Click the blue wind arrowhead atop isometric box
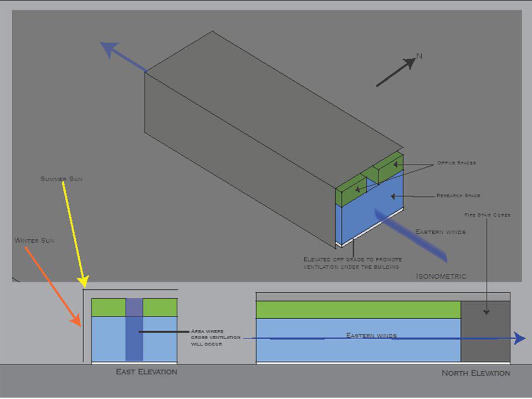532x399 pixels. point(110,49)
